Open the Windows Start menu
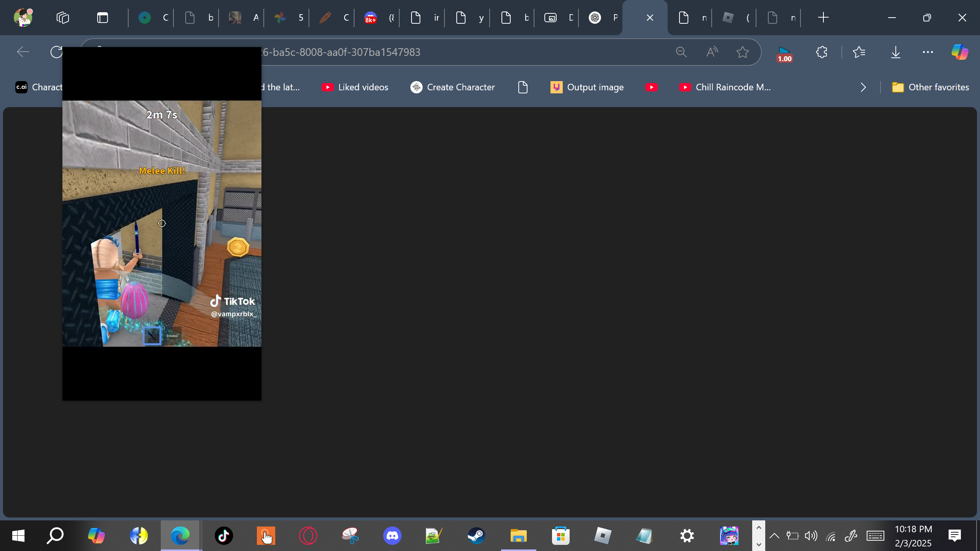 point(18,536)
